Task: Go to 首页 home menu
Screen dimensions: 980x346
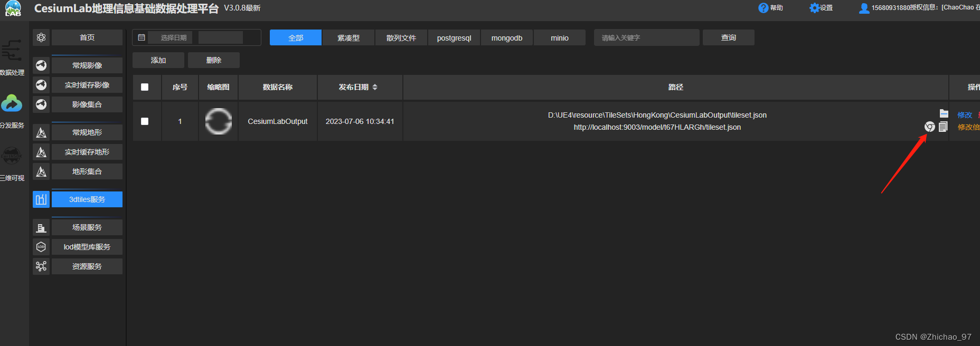Action: click(87, 37)
